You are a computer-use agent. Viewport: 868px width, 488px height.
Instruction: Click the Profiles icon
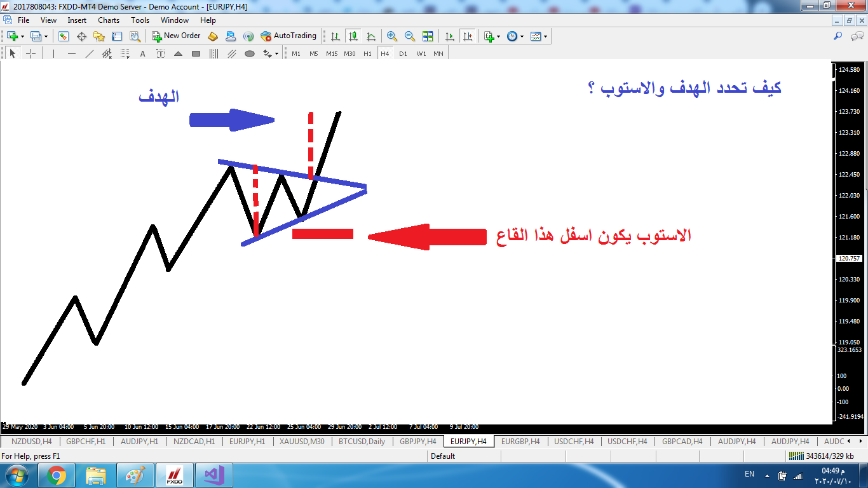point(36,36)
